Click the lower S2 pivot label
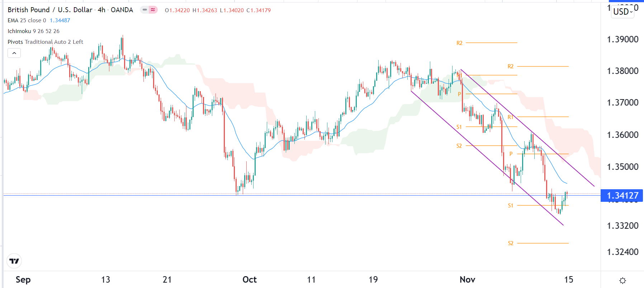Image resolution: width=644 pixels, height=288 pixels. (x=511, y=243)
